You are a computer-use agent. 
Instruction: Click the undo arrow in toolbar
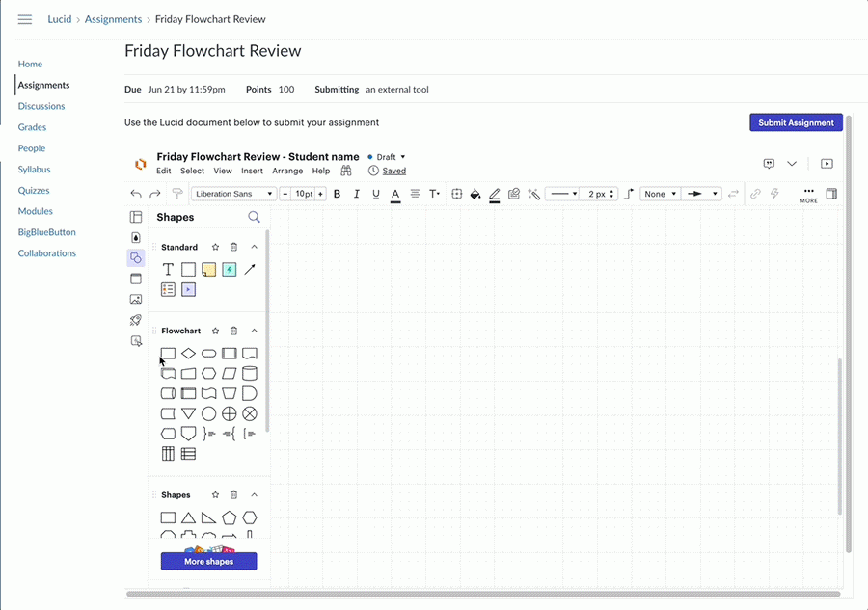tap(136, 194)
